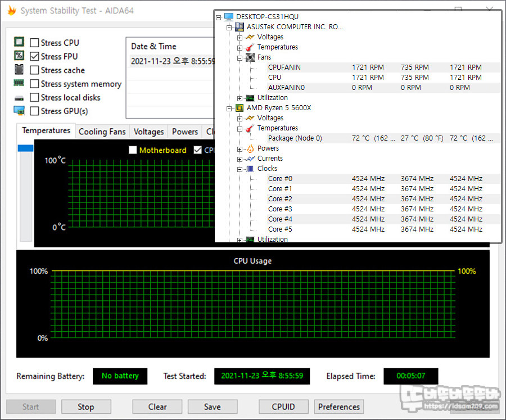Screen dimensions: 506x420
Task: Select the Core #0 clock row
Action: 383,179
